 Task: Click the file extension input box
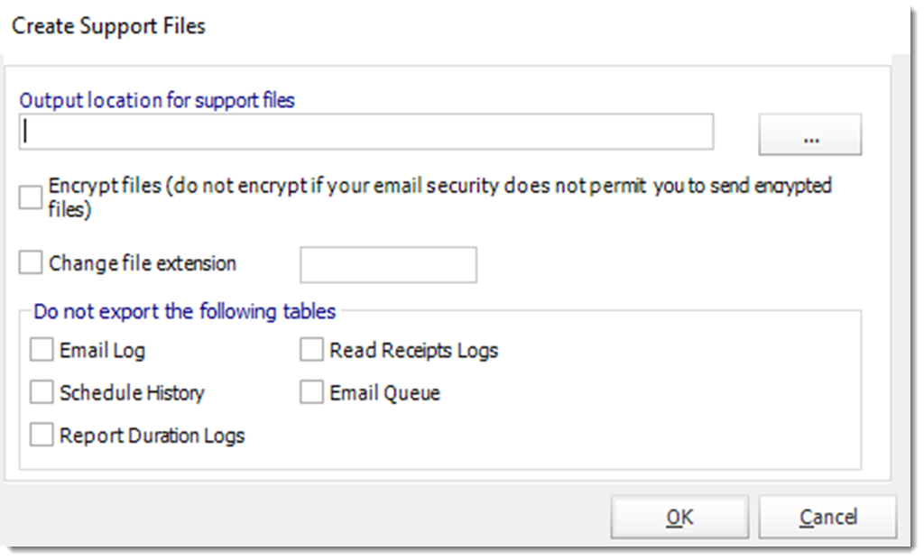click(x=388, y=264)
